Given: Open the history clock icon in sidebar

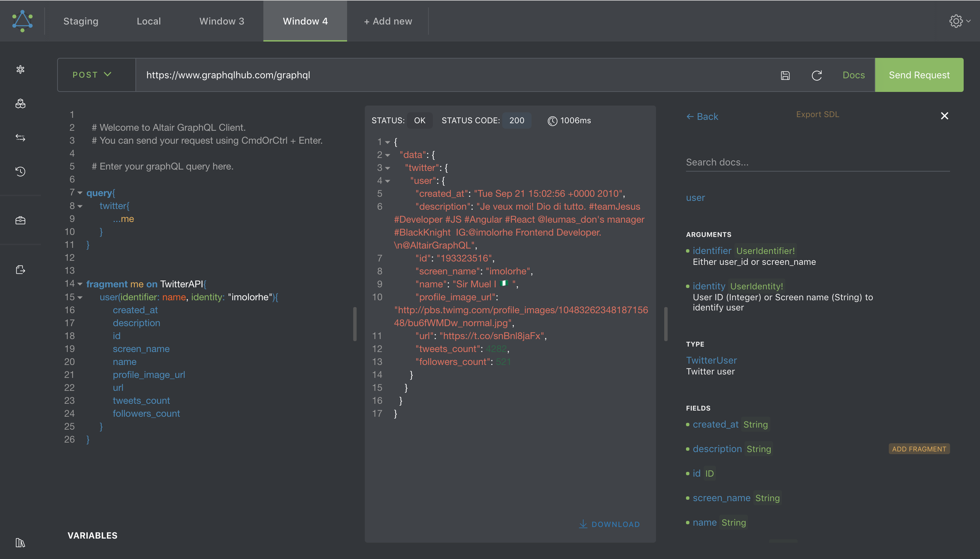Looking at the screenshot, I should pyautogui.click(x=20, y=171).
